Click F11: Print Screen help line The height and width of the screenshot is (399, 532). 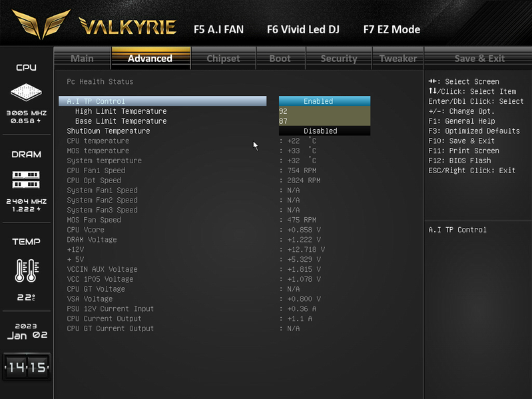(x=463, y=151)
